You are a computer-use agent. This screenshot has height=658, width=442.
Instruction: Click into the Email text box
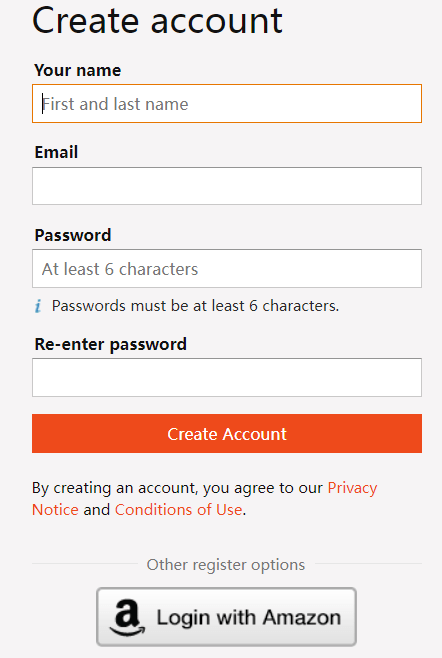coord(227,186)
